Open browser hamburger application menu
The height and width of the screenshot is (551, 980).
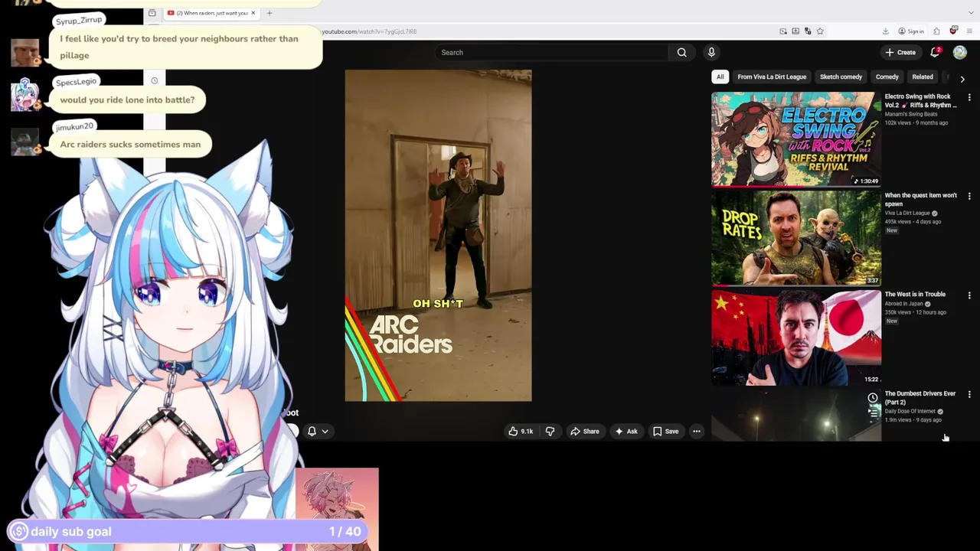click(969, 31)
